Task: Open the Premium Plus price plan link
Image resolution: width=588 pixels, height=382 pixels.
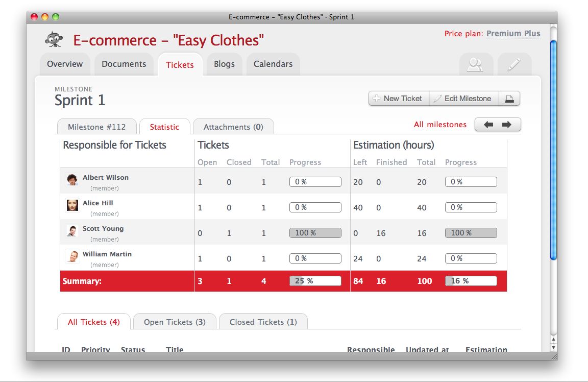Action: [x=513, y=33]
